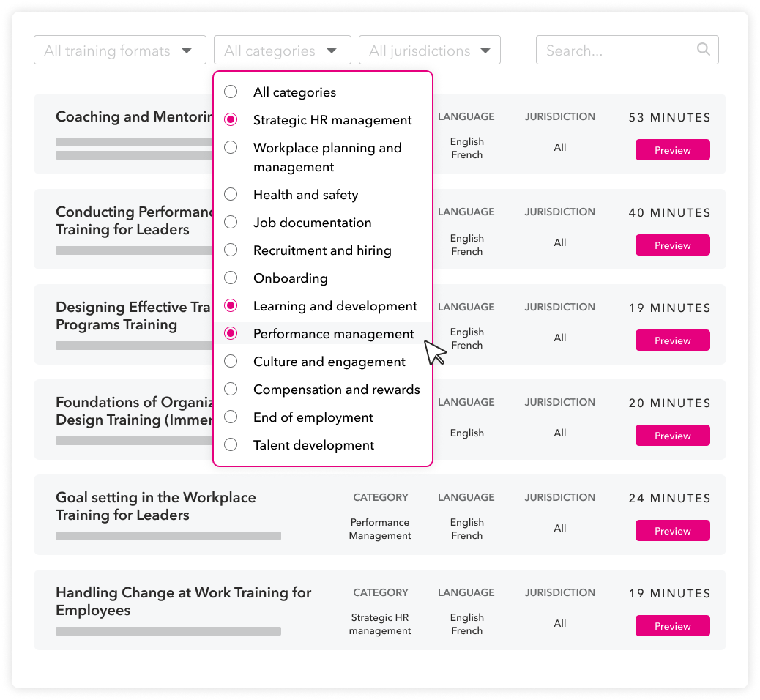Image resolution: width=760 pixels, height=700 pixels.
Task: Select Culture and engagement category
Action: pyautogui.click(x=231, y=362)
